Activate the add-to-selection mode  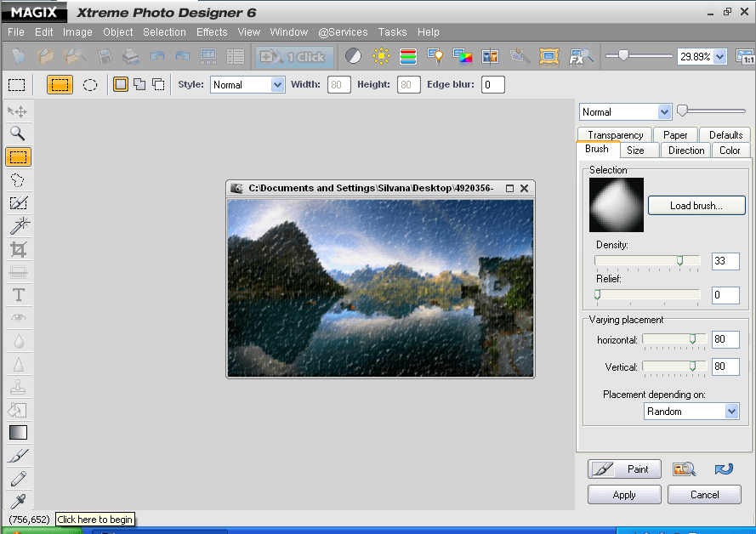point(139,84)
